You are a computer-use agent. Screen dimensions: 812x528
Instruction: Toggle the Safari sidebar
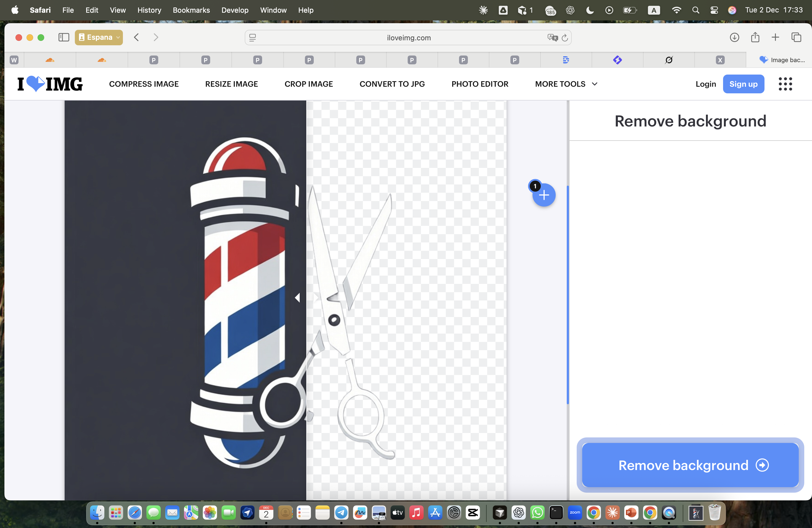64,38
